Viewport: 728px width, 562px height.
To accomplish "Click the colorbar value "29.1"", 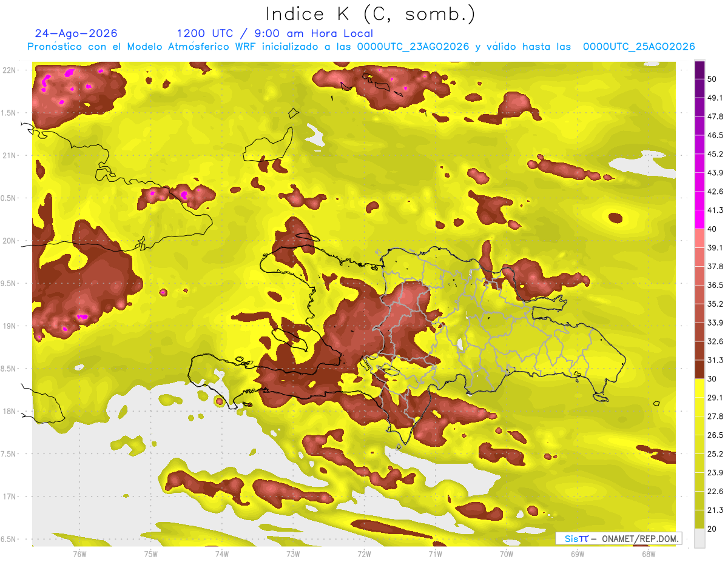I will coord(715,398).
